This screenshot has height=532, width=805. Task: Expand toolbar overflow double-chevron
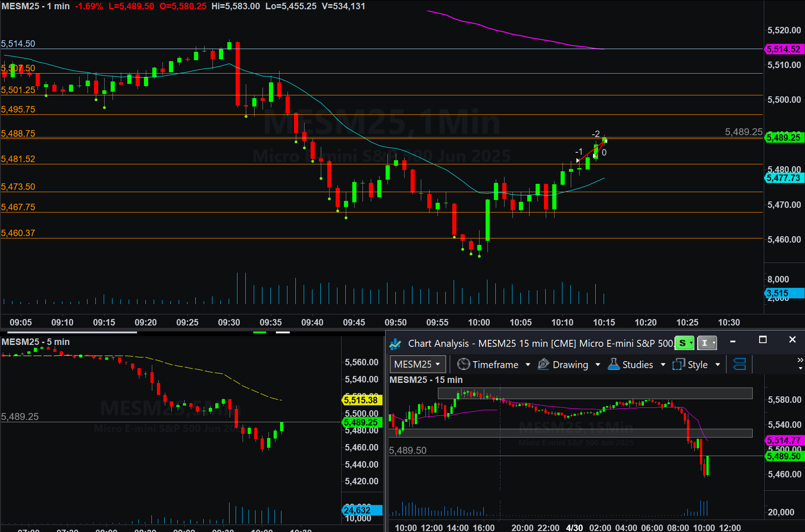pyautogui.click(x=800, y=360)
